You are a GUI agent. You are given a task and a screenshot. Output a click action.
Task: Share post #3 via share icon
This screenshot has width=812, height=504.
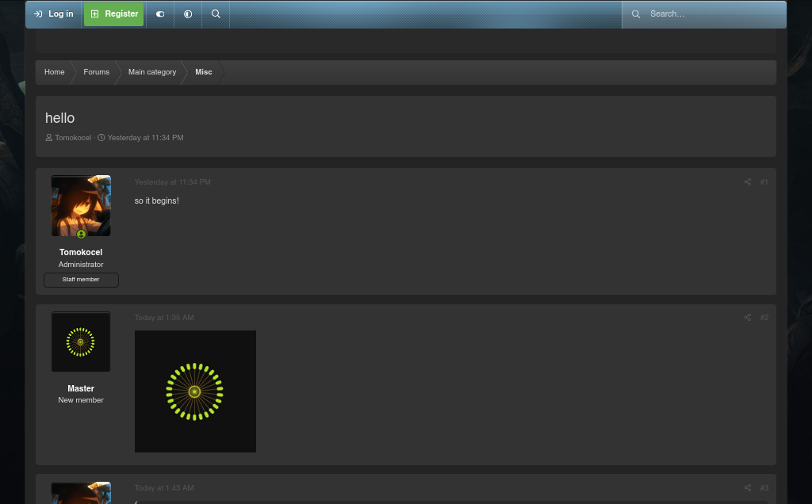pos(747,488)
